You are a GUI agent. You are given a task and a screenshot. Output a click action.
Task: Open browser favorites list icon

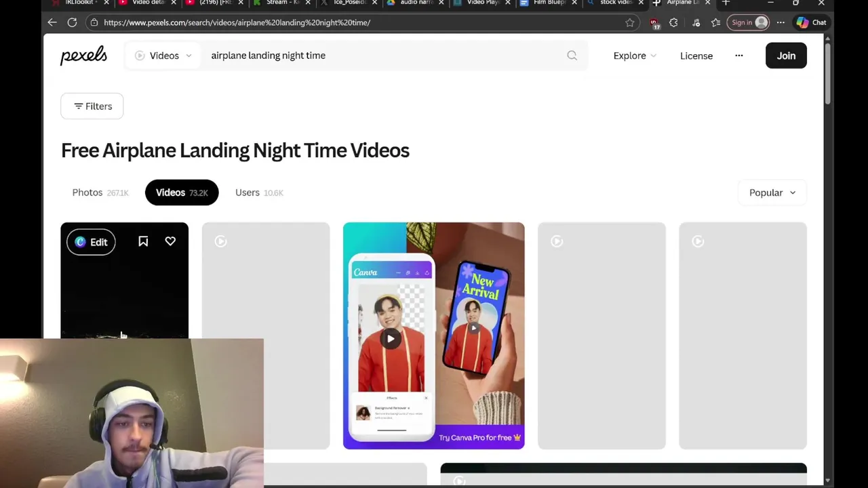[716, 22]
